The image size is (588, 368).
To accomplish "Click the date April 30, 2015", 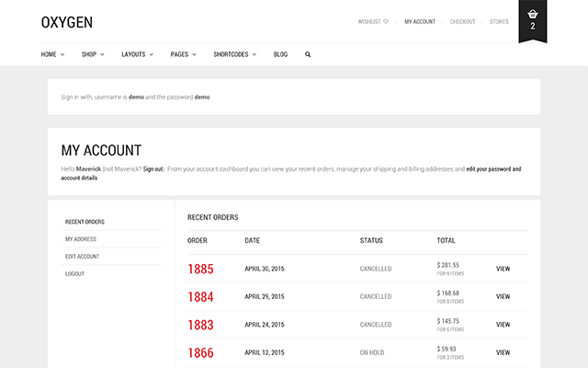I will click(x=265, y=269).
